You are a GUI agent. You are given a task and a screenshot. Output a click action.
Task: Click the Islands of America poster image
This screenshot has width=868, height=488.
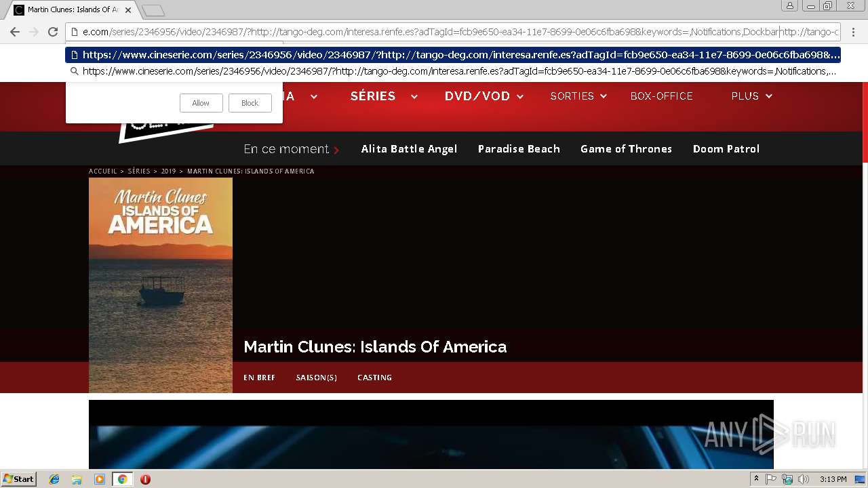(x=161, y=285)
